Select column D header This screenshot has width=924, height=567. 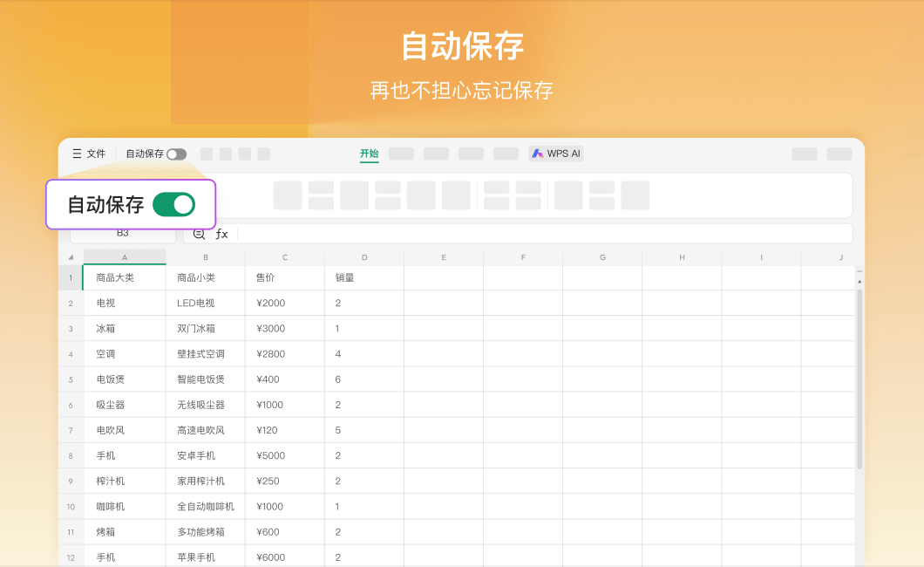coord(364,256)
